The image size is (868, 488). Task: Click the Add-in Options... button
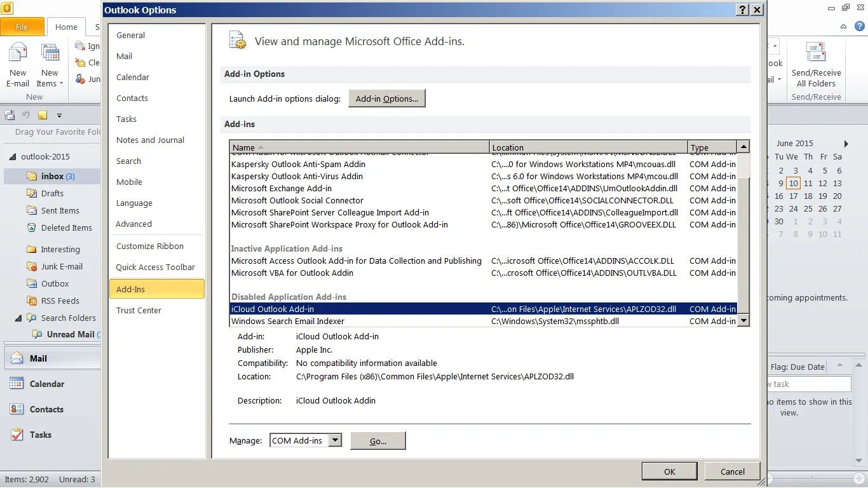click(387, 98)
